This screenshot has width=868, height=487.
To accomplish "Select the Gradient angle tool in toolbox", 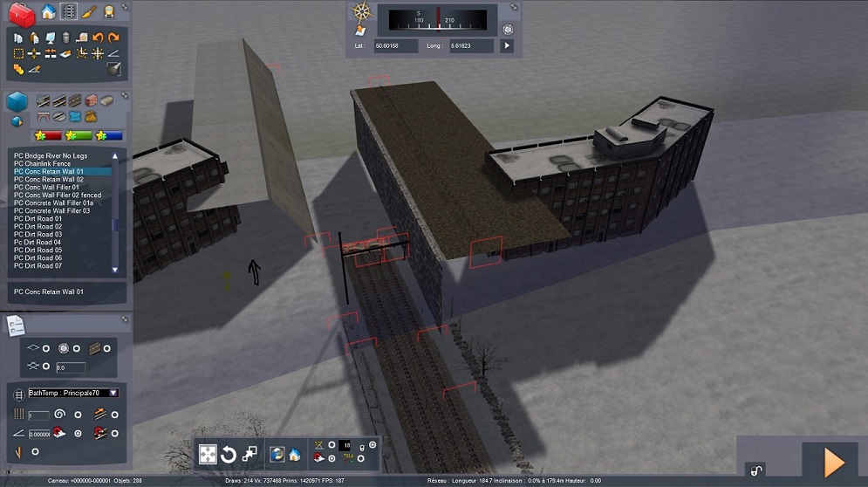I will click(x=113, y=54).
